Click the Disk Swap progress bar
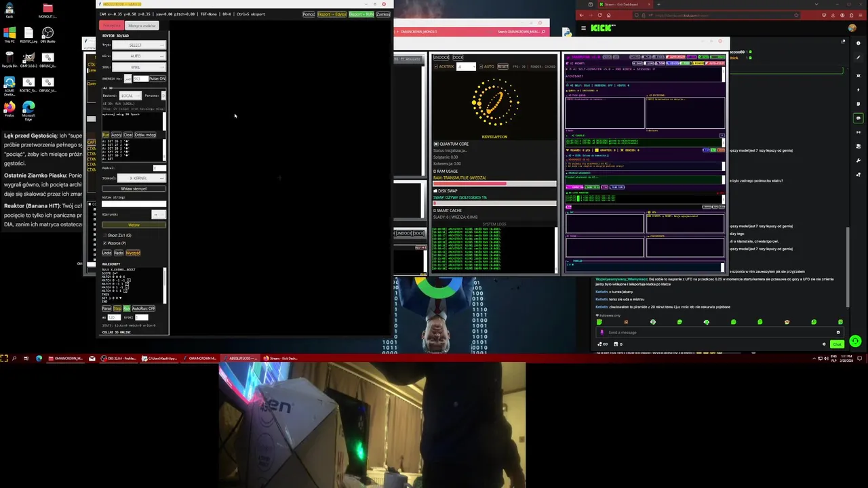 (494, 203)
